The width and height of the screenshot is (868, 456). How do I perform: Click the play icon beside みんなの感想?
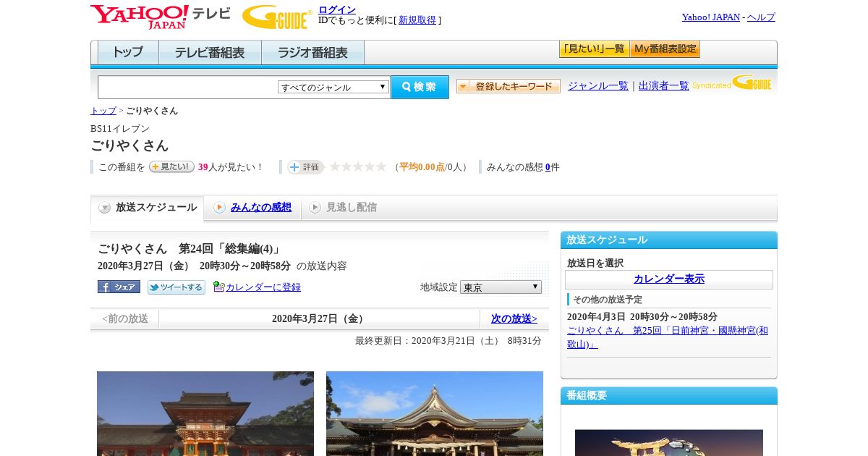click(x=219, y=208)
